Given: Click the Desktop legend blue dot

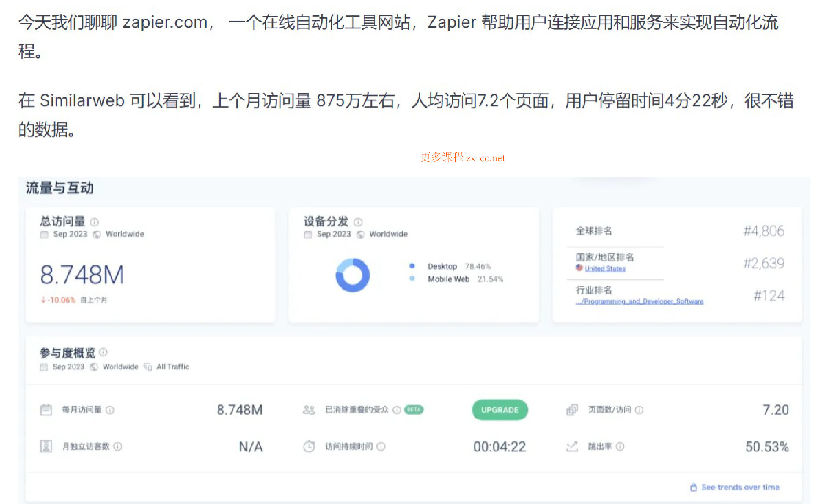Looking at the screenshot, I should [412, 266].
